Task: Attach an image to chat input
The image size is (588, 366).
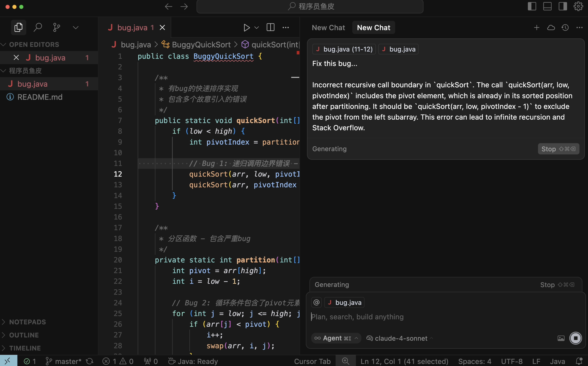Action: (561, 338)
